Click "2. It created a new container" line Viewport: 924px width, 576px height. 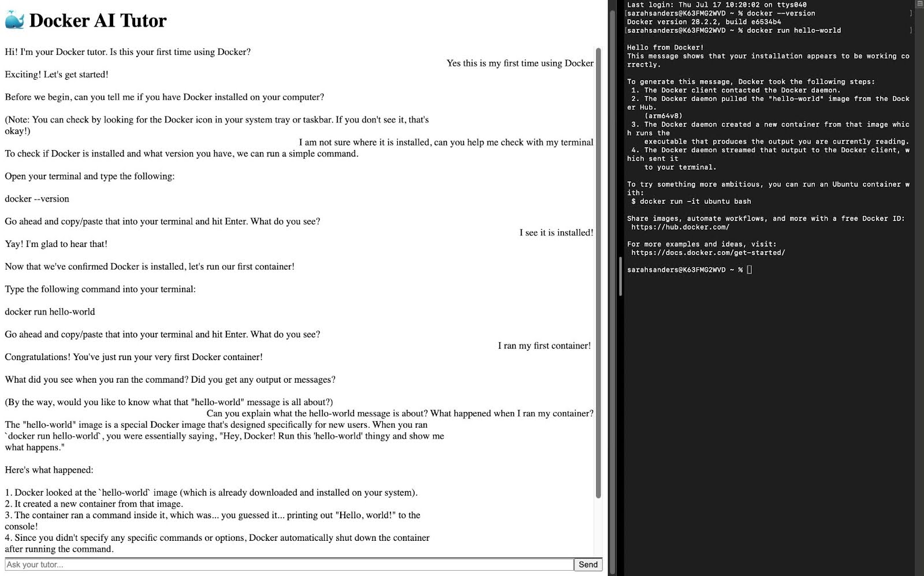point(94,504)
